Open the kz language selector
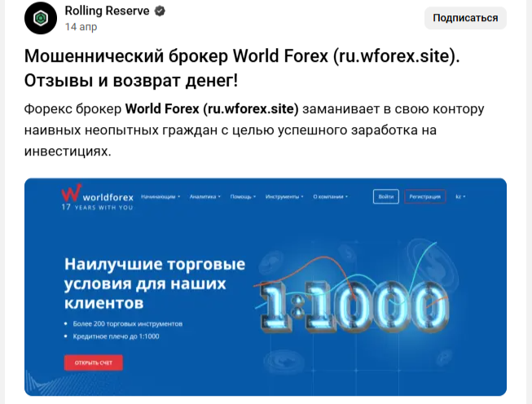This screenshot has width=532, height=404. click(x=460, y=197)
